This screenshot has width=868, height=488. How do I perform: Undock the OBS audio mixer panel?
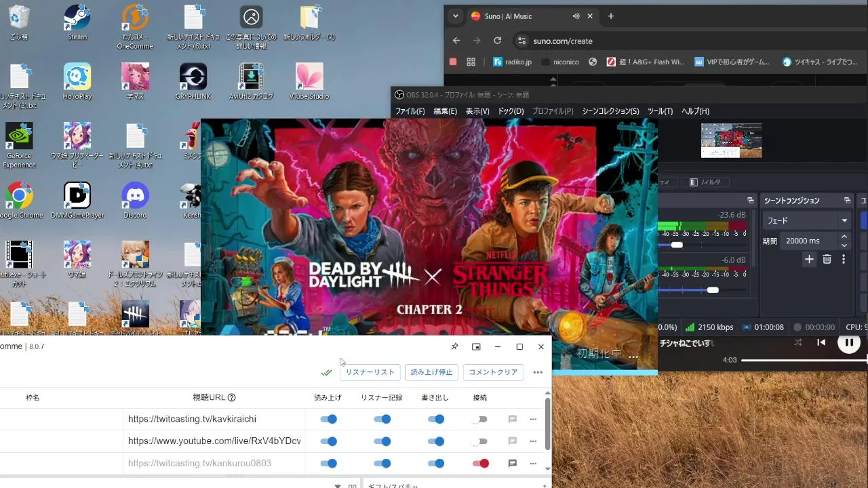tap(751, 201)
